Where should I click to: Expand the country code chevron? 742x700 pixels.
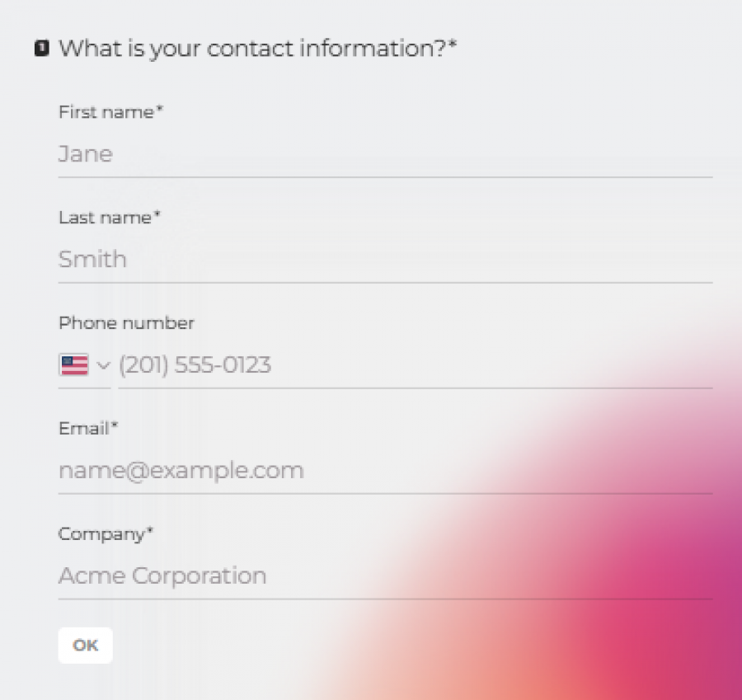coord(103,365)
